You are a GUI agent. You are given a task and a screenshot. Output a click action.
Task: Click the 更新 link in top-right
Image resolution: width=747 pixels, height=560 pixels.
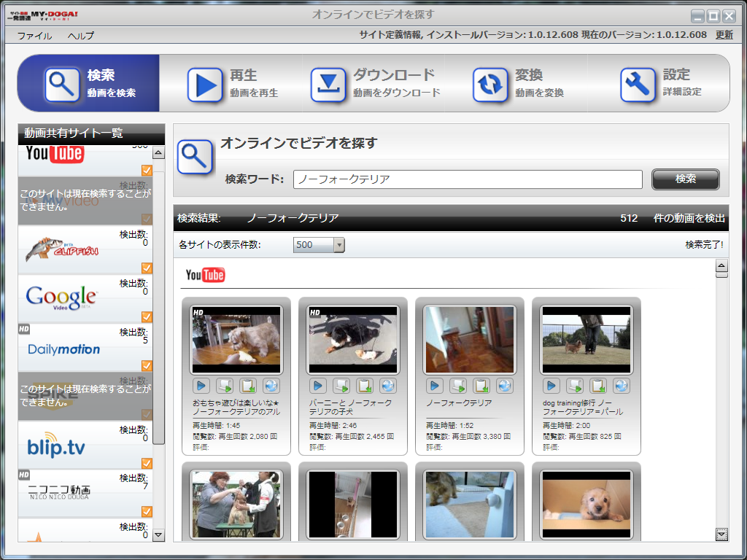(724, 35)
